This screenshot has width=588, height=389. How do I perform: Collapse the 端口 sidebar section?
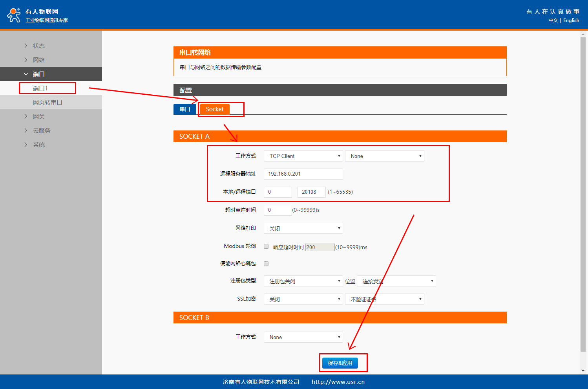click(38, 74)
